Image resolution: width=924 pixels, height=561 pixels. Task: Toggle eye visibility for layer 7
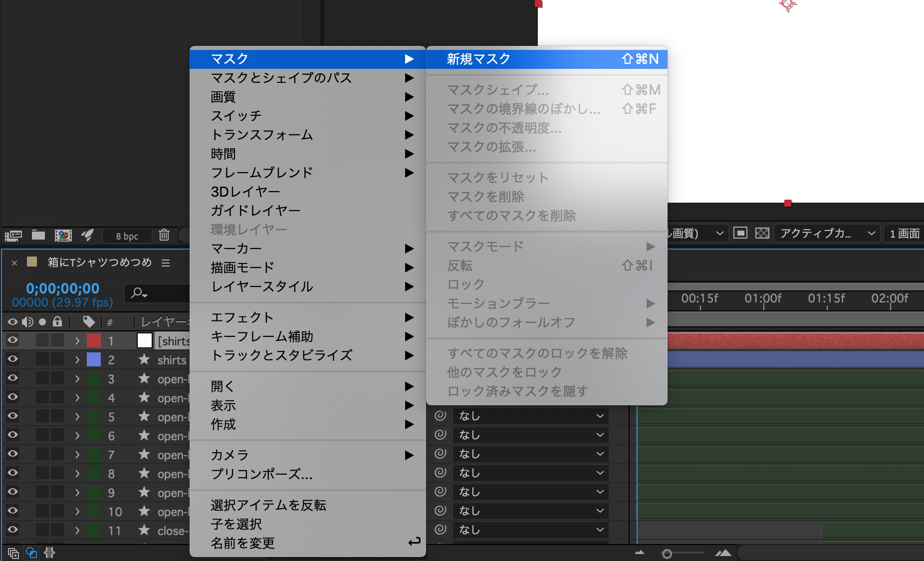tap(12, 454)
